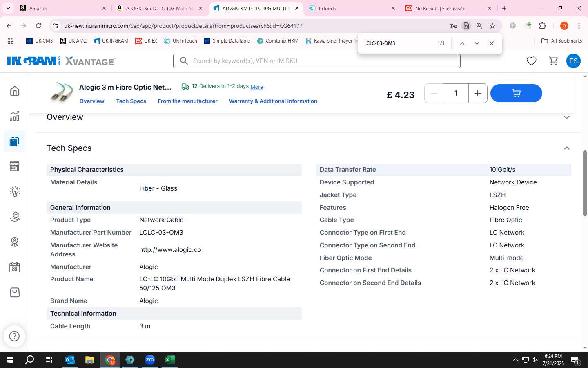Open the Comtanix HRM bookmark
Image resolution: width=588 pixels, height=368 pixels.
278,41
